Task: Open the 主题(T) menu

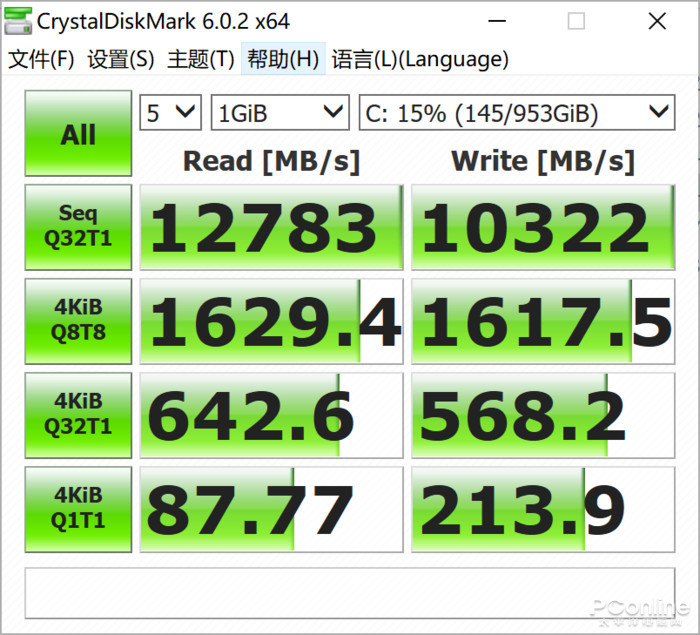Action: coord(201,59)
